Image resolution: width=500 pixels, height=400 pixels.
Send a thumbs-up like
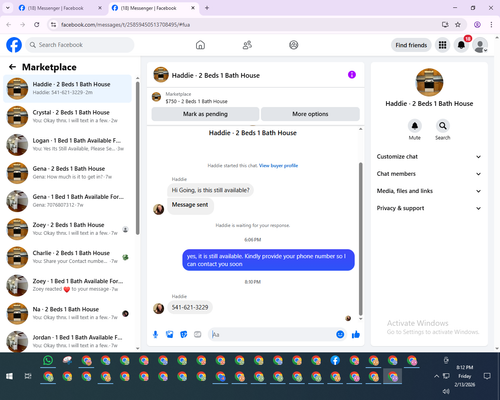tap(356, 334)
